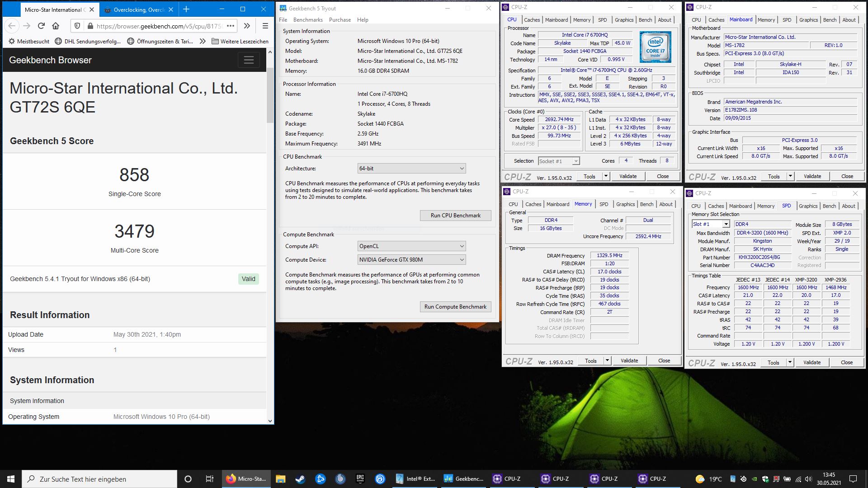Open the Compute API OpenCL dropdown
This screenshot has height=488, width=868.
[411, 246]
